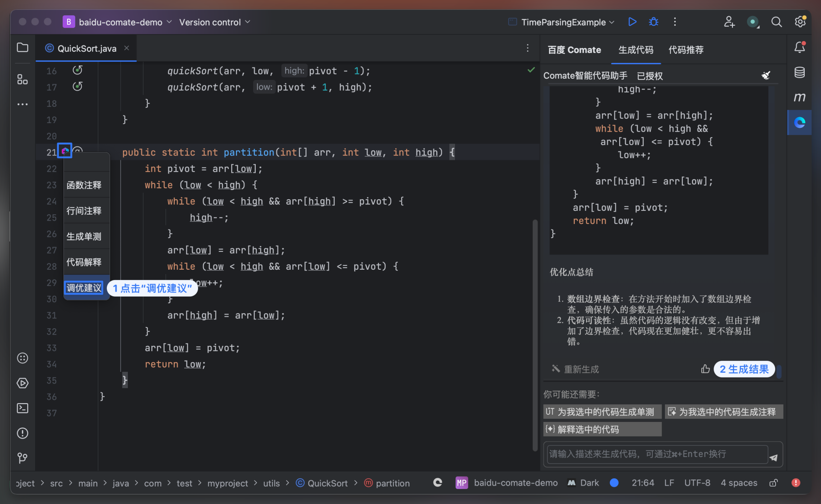Open the Terminal tool window icon
The height and width of the screenshot is (504, 821).
[x=22, y=408]
